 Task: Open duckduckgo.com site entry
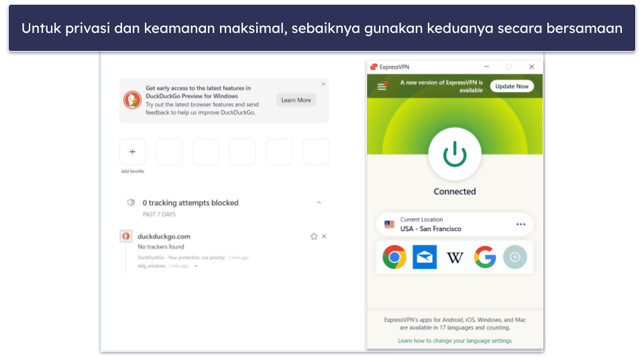pos(164,237)
